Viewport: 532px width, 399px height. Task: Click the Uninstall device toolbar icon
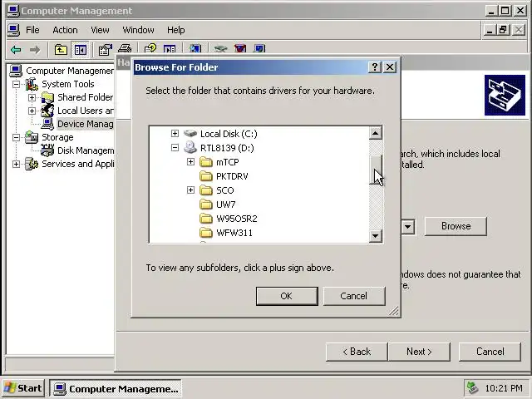[x=240, y=50]
